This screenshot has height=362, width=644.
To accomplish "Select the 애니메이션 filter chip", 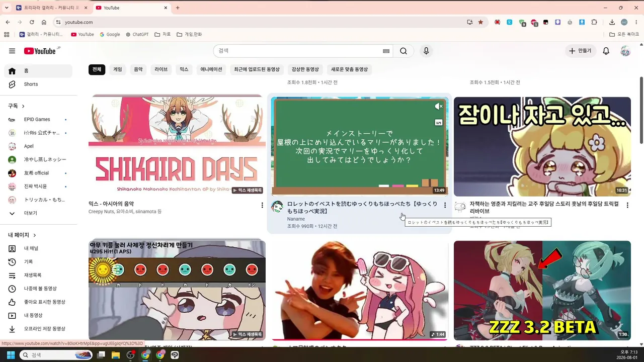I will pyautogui.click(x=211, y=69).
